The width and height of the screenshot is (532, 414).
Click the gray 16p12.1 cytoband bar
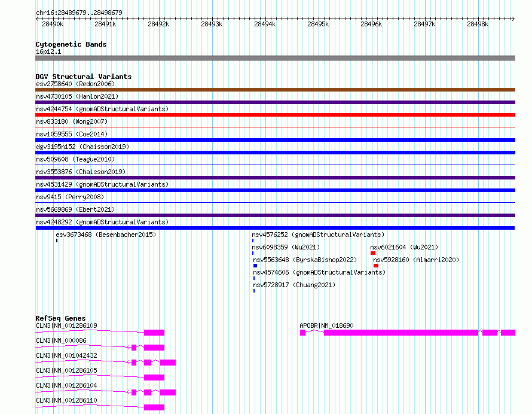pos(275,58)
